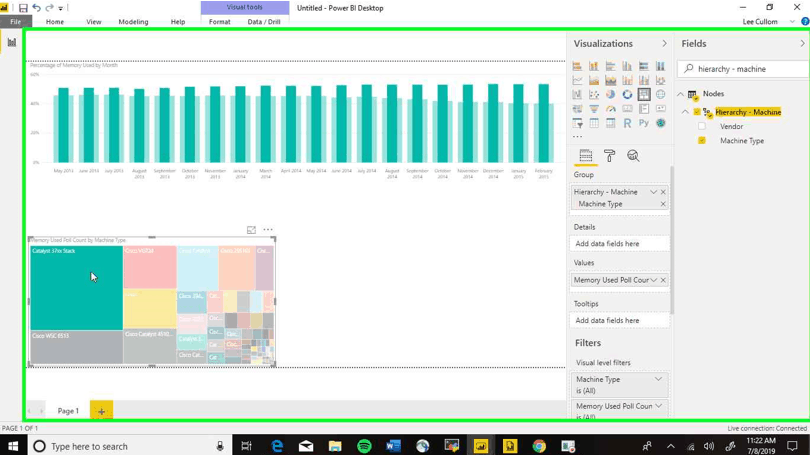This screenshot has width=810, height=455.
Task: Open the Modeling ribbon tab
Action: [x=133, y=22]
